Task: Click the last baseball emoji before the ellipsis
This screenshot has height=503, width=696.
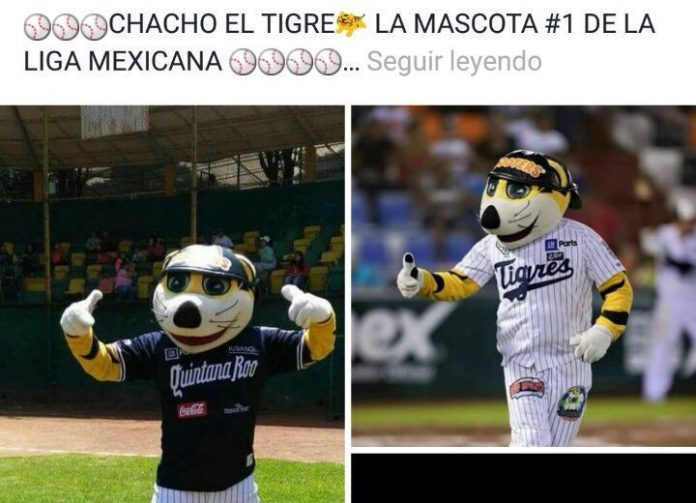Action: click(x=328, y=62)
